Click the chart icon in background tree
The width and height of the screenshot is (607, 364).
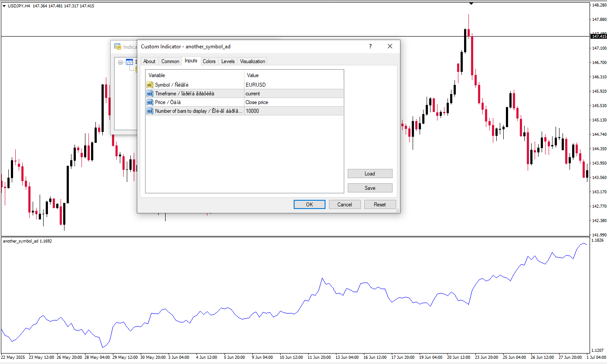coord(129,62)
